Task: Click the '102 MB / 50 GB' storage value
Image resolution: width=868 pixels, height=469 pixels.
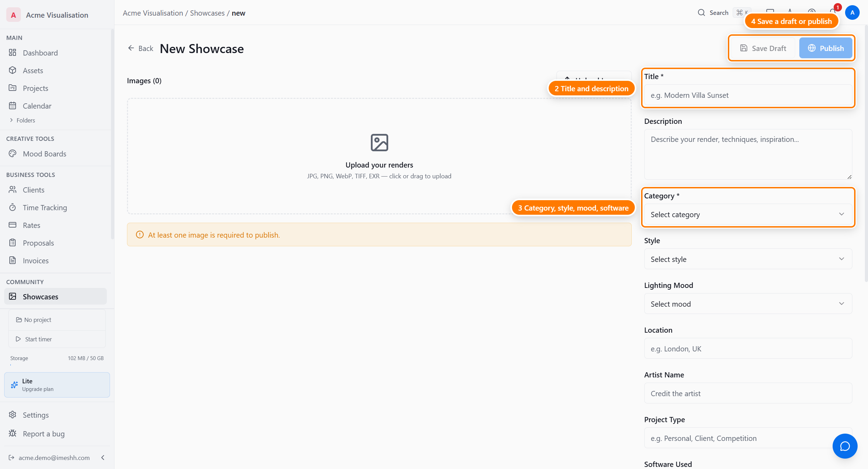Action: tap(86, 358)
